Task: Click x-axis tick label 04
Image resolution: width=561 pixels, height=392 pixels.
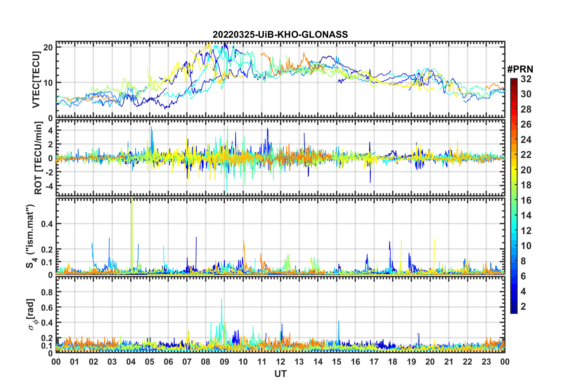Action: point(131,362)
